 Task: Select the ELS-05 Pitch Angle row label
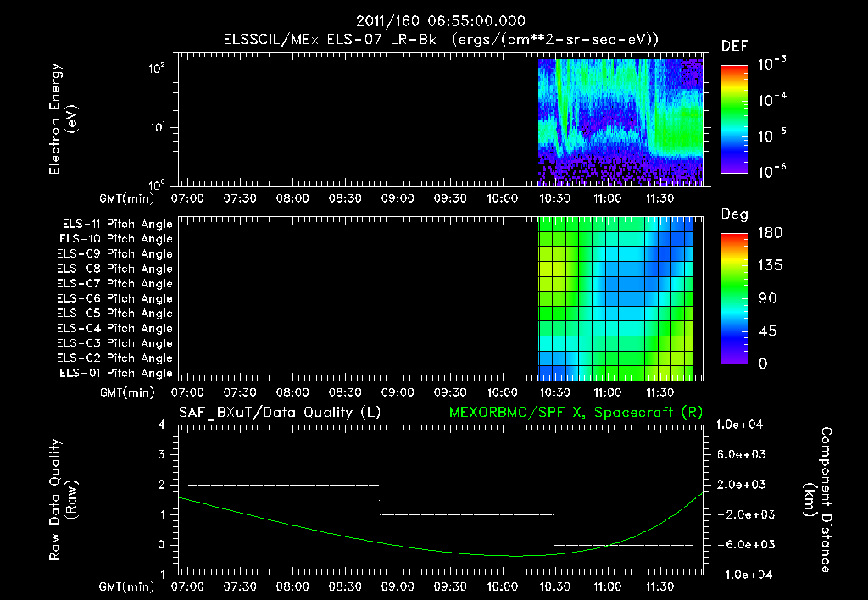pyautogui.click(x=114, y=314)
